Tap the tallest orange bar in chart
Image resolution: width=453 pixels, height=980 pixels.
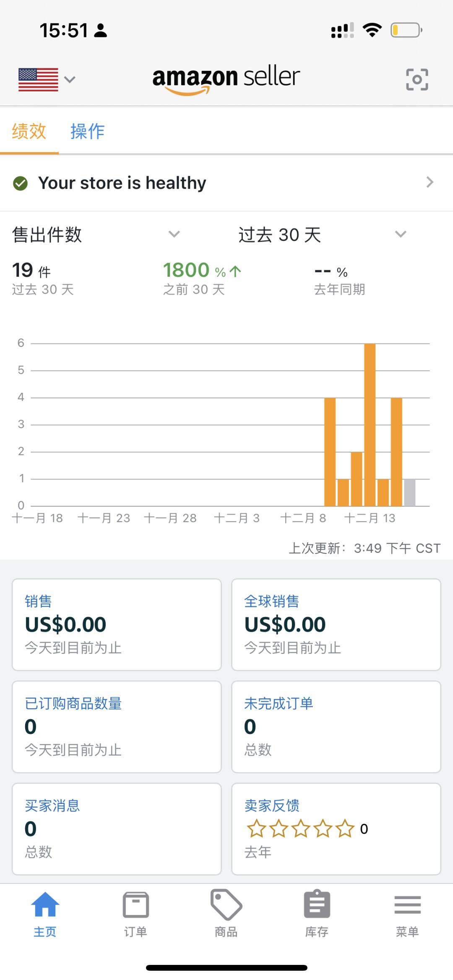click(370, 424)
